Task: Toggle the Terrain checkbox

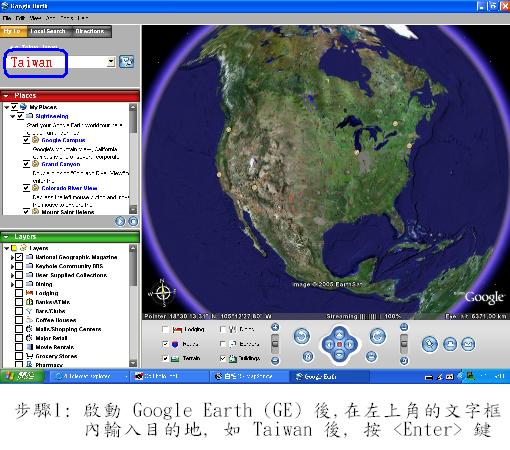Action: (x=165, y=358)
